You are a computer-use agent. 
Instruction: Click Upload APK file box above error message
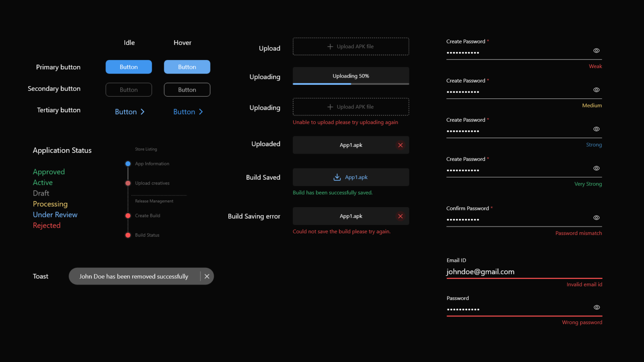point(351,107)
